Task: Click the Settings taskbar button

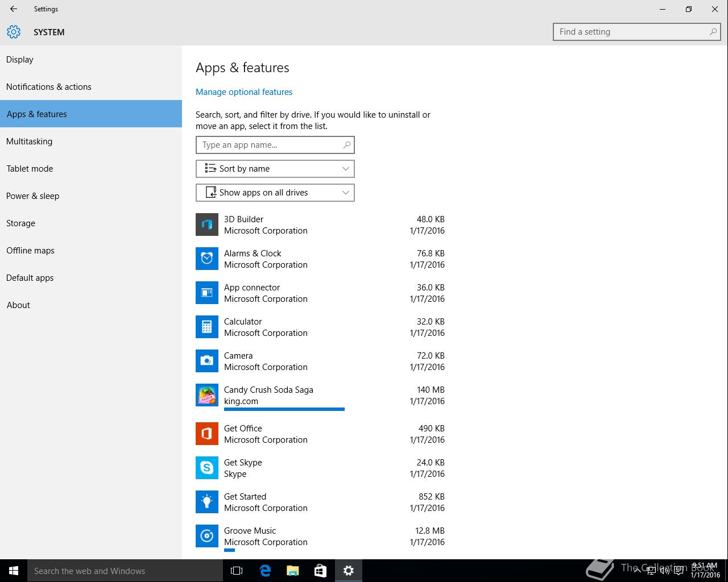Action: 349,571
